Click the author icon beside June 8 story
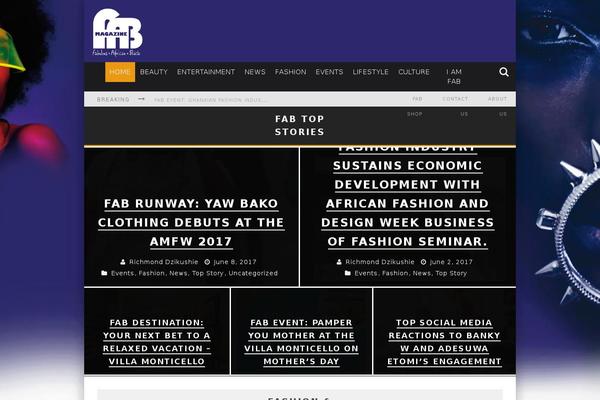This screenshot has width=600, height=400. coord(123,262)
